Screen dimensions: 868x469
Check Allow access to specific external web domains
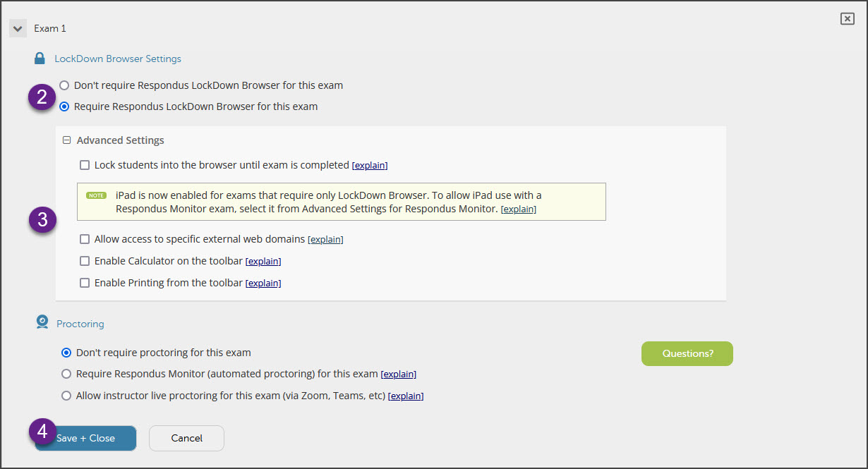85,239
